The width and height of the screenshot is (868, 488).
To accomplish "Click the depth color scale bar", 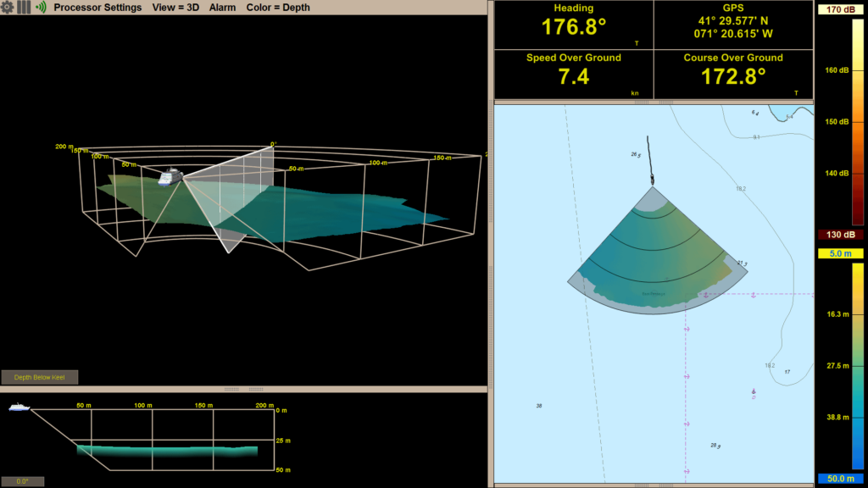I will tap(858, 366).
